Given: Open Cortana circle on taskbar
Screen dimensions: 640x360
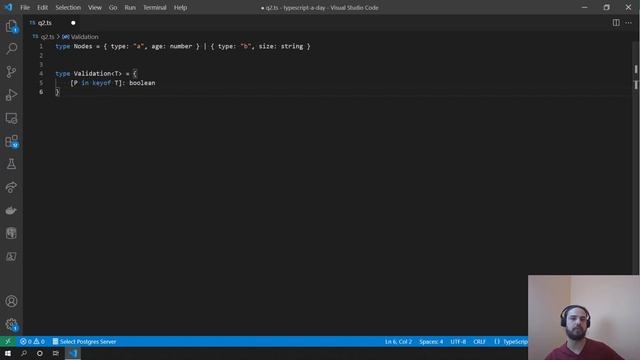Looking at the screenshot, I should [40, 353].
